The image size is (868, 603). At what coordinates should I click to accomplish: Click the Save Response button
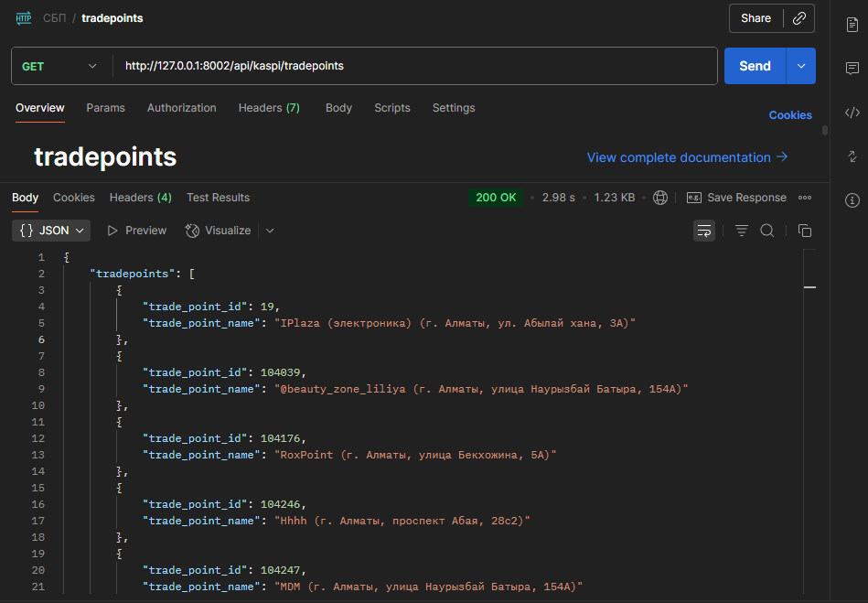tap(736, 198)
